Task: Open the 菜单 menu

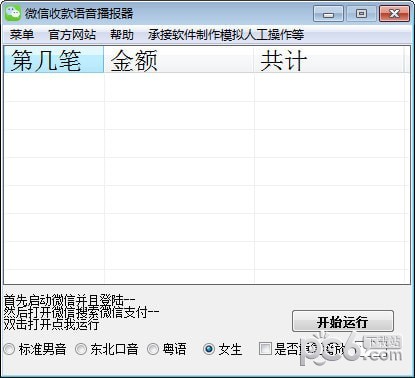Action: click(x=22, y=35)
